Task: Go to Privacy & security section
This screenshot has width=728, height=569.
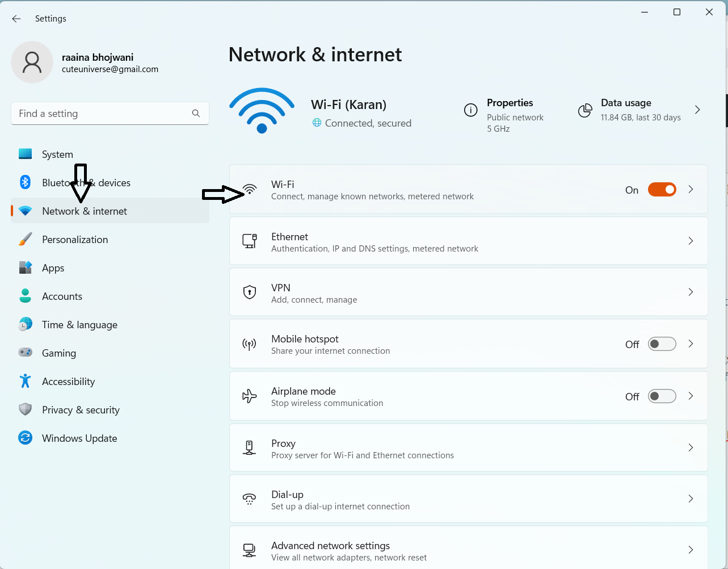Action: pyautogui.click(x=81, y=410)
